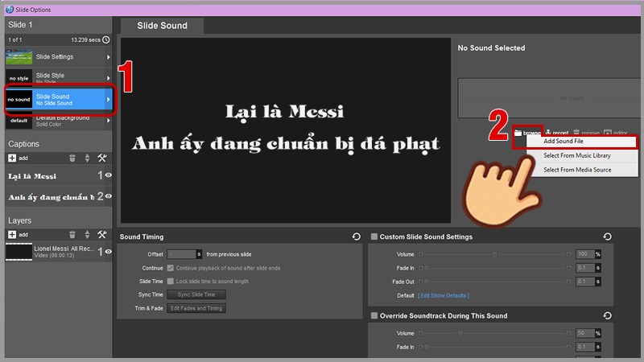Click the Slide Options window icon
Viewport: 644px width, 362px height.
10,9
